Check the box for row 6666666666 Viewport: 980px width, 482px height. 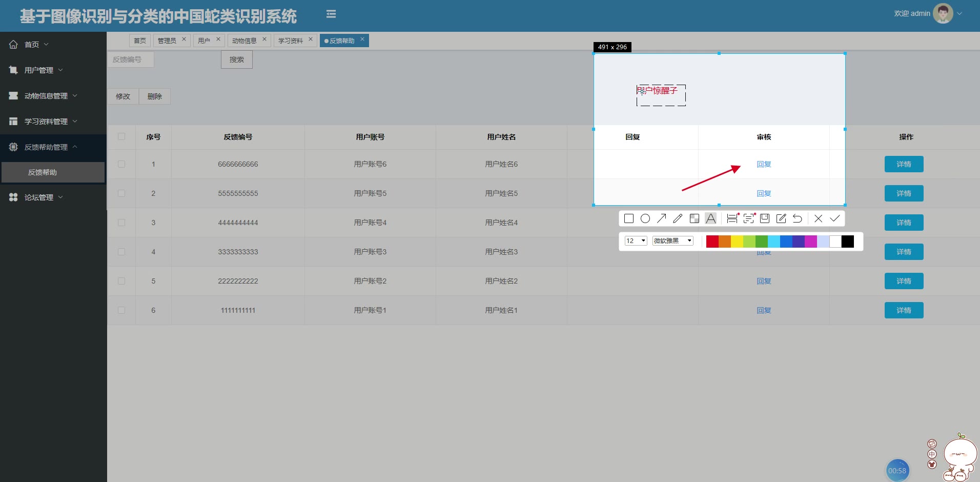pos(121,164)
